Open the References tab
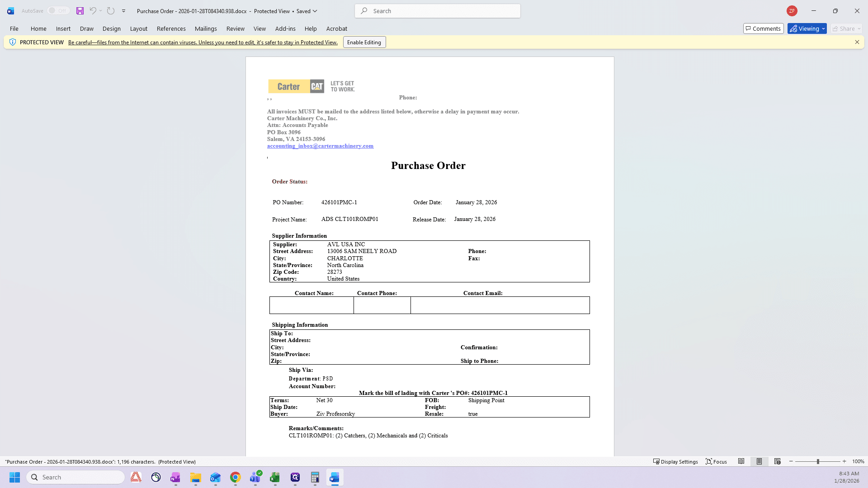The image size is (868, 488). click(171, 28)
